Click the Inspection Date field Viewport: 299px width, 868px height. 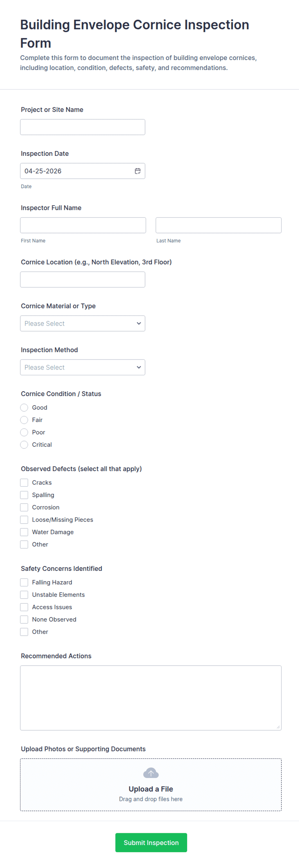pyautogui.click(x=77, y=171)
